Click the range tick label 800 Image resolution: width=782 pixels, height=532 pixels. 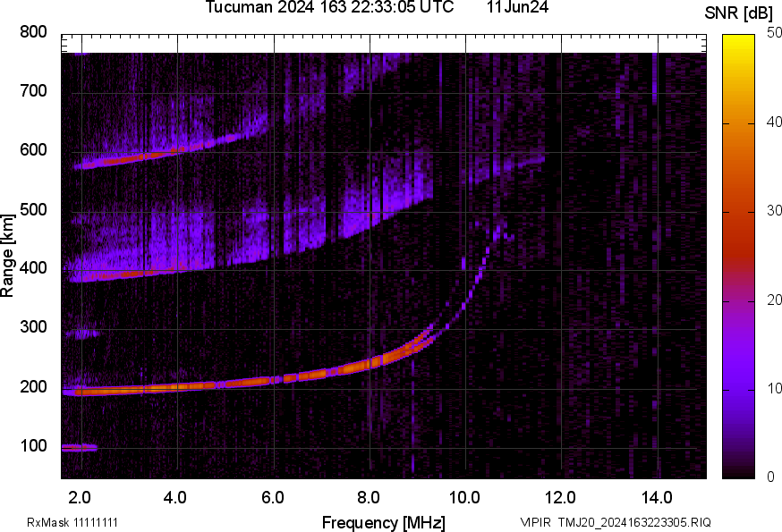[33, 32]
